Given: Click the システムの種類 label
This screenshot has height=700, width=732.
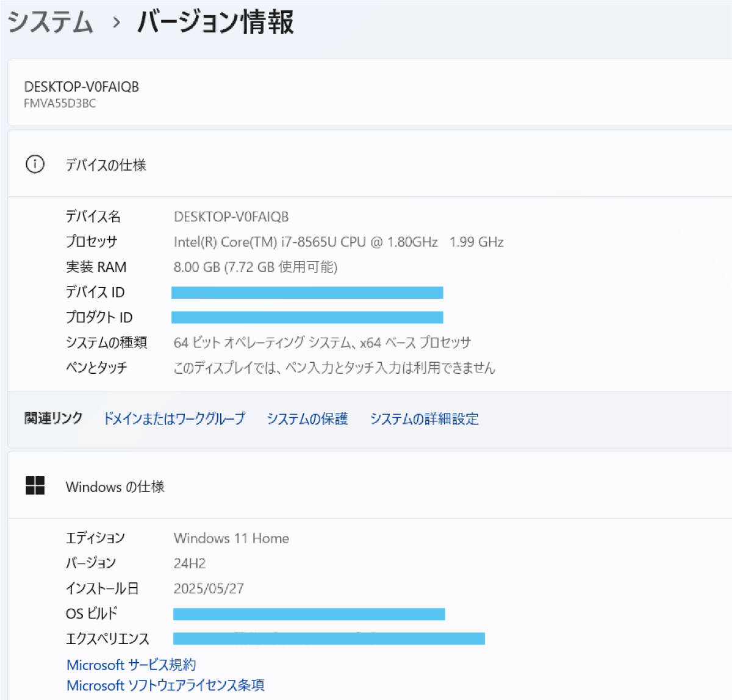Looking at the screenshot, I should point(106,342).
